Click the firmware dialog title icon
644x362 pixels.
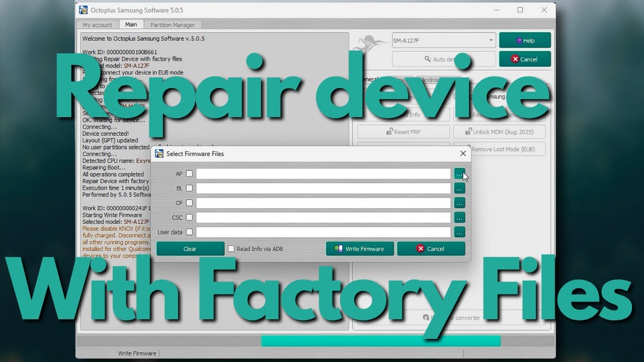point(159,153)
